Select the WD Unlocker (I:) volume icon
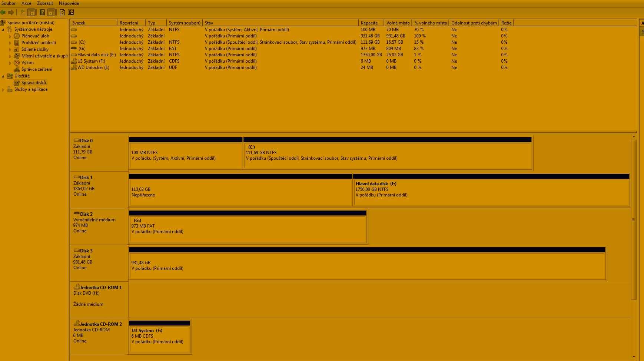 (74, 67)
